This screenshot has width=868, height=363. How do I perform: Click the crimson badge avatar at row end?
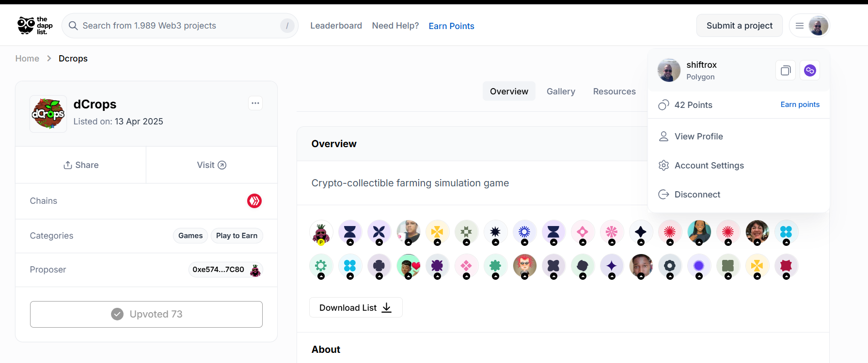coord(786,266)
